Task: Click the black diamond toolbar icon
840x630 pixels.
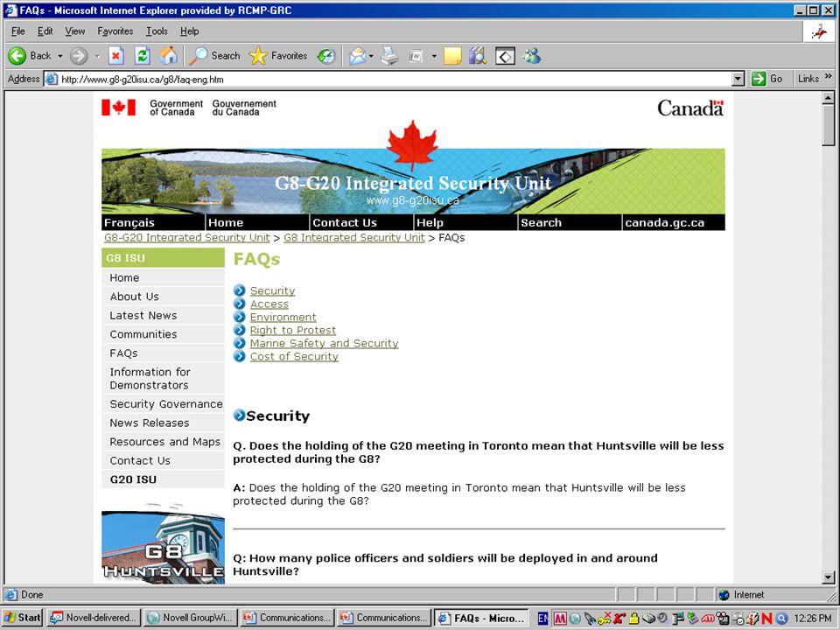Action: (505, 56)
